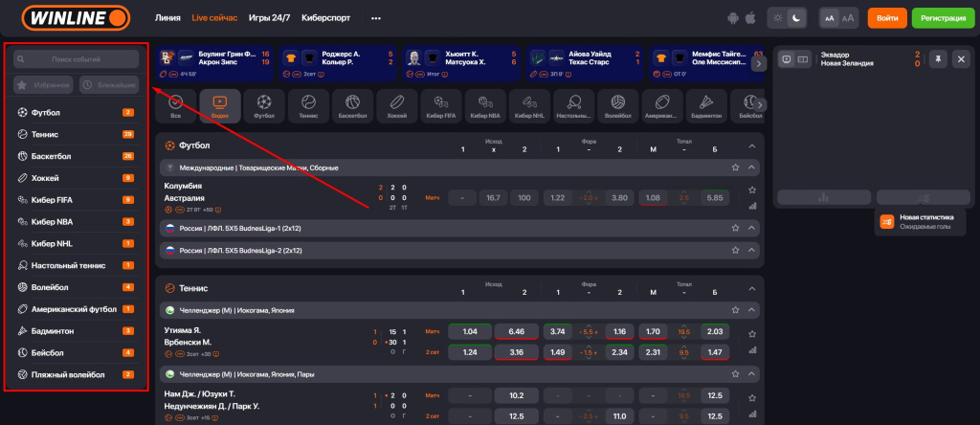Collapse the Футбол section

pos(751,145)
